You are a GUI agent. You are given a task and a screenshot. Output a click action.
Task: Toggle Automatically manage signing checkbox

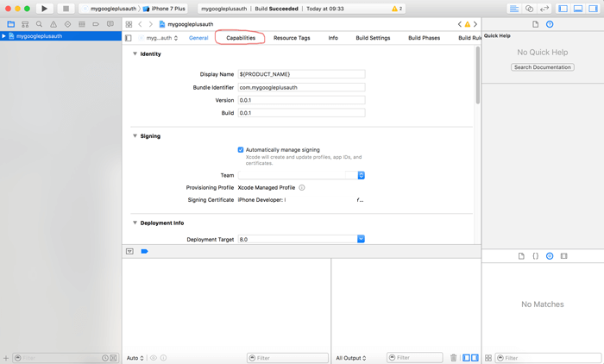(x=241, y=150)
